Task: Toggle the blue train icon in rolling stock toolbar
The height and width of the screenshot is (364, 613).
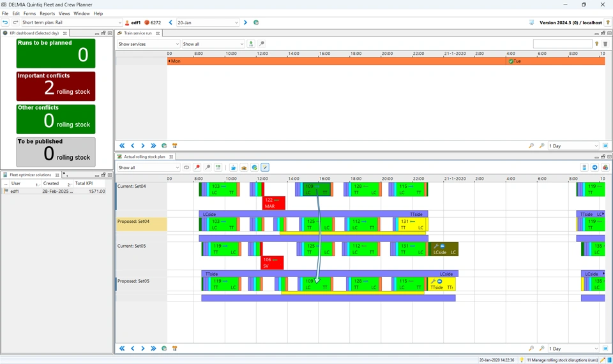Action: click(234, 167)
